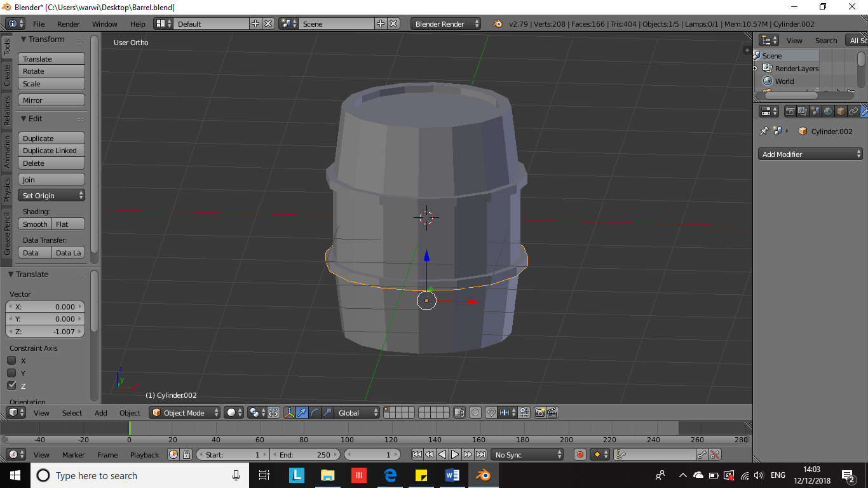
Task: Open the World properties globe tab
Action: click(828, 111)
